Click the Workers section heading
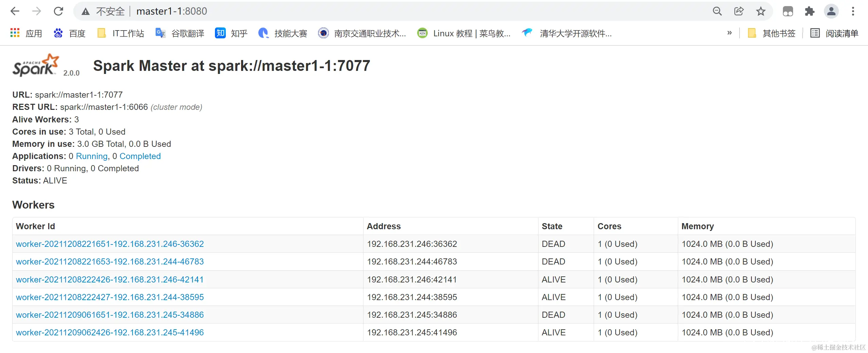Screen dimensions: 868x353 [x=33, y=205]
